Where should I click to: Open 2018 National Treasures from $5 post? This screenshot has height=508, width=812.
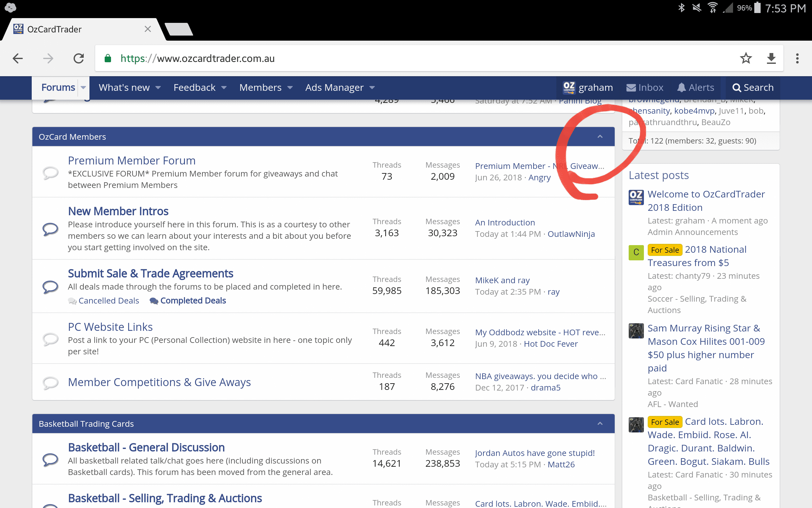(x=697, y=256)
